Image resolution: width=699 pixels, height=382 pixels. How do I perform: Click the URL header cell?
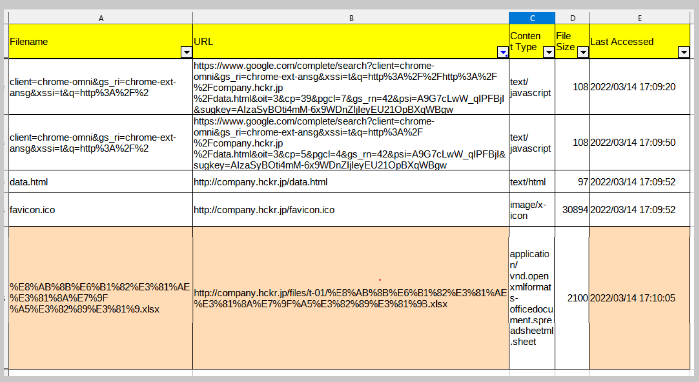[x=351, y=41]
